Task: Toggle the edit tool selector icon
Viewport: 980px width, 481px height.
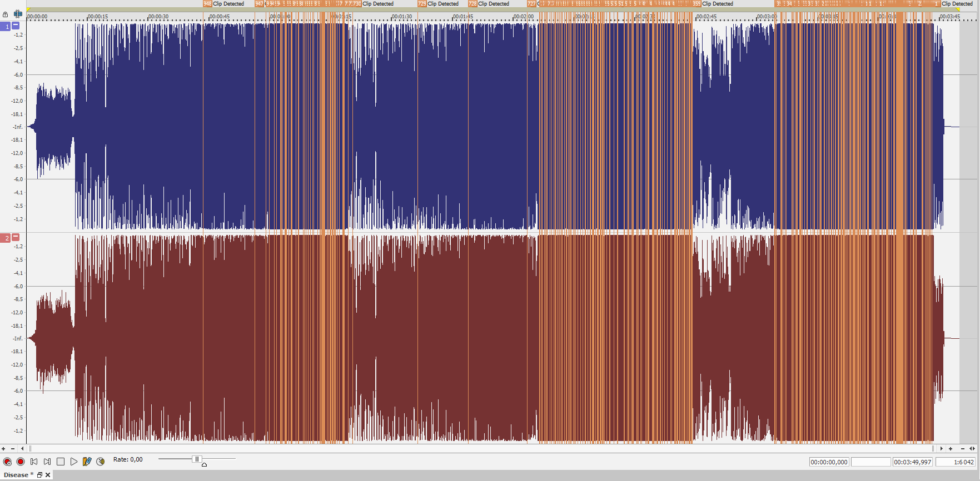Action: point(18,14)
